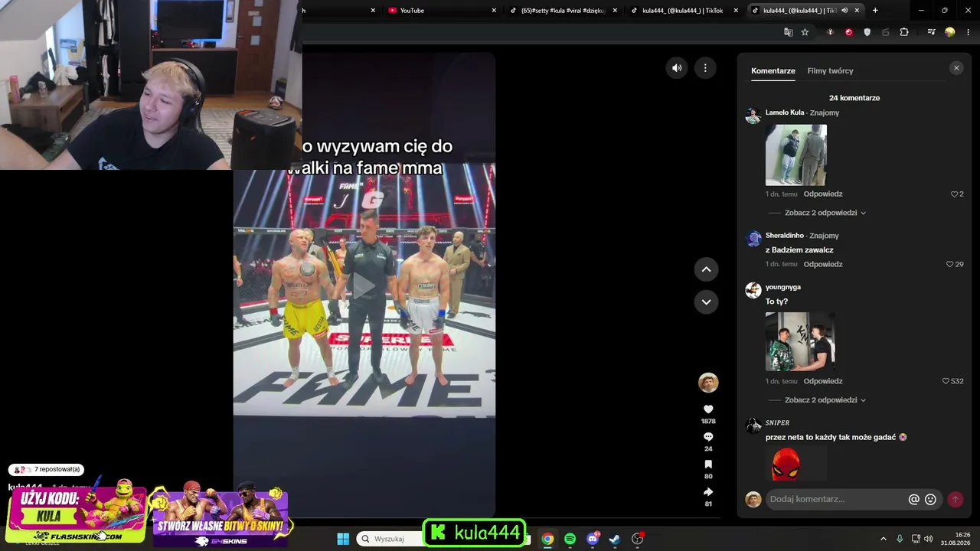Open the video three-dot options menu
The height and width of the screenshot is (551, 980).
[x=705, y=68]
